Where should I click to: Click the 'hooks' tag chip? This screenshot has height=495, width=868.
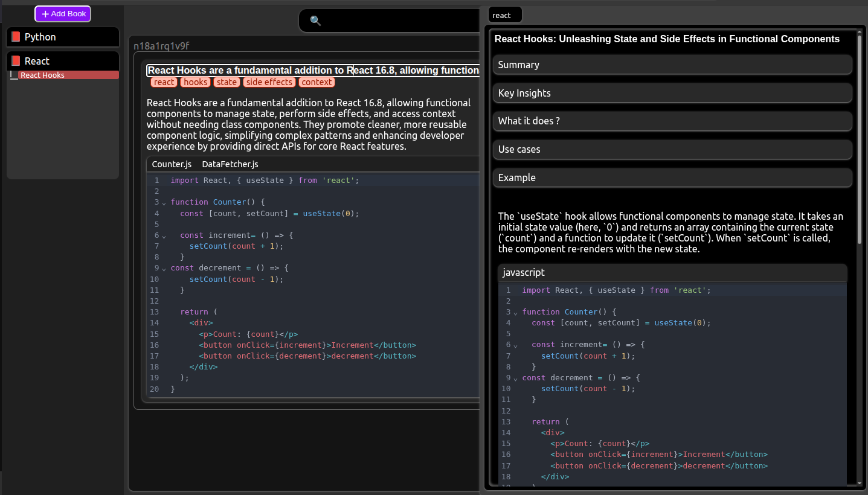(195, 82)
